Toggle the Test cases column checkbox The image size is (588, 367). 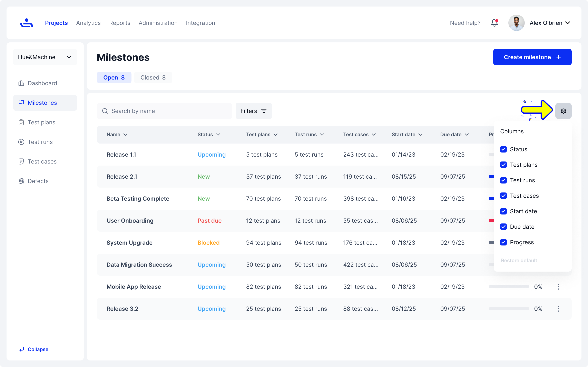[x=503, y=196]
